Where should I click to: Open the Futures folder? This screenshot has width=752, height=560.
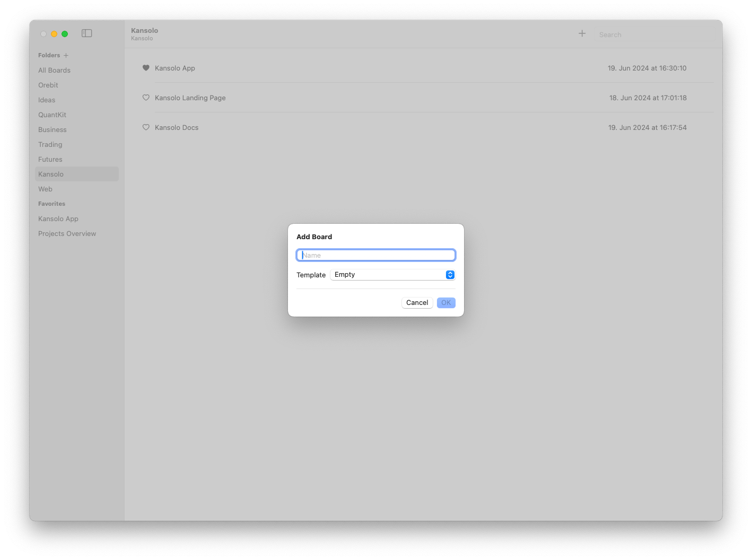77,159
